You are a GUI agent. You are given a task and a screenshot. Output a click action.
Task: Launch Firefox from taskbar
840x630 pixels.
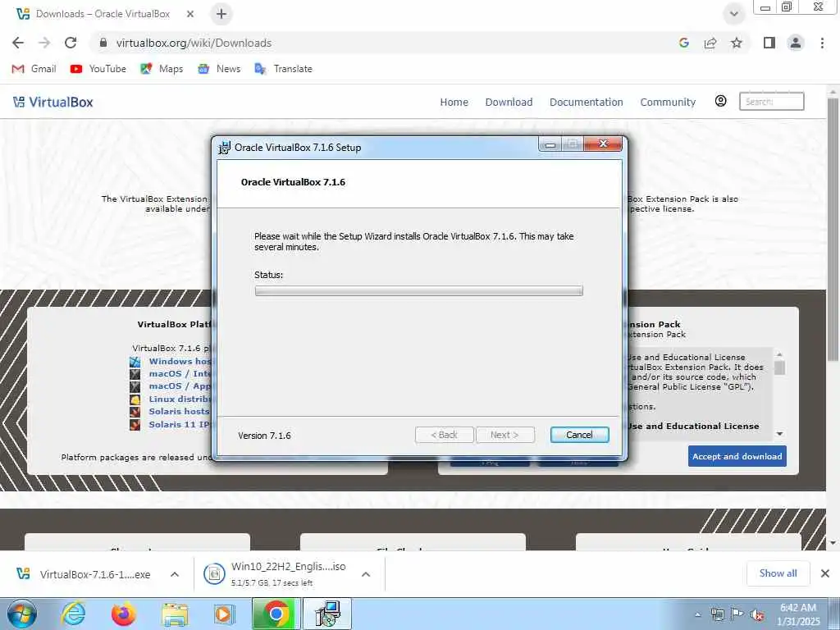pos(124,614)
